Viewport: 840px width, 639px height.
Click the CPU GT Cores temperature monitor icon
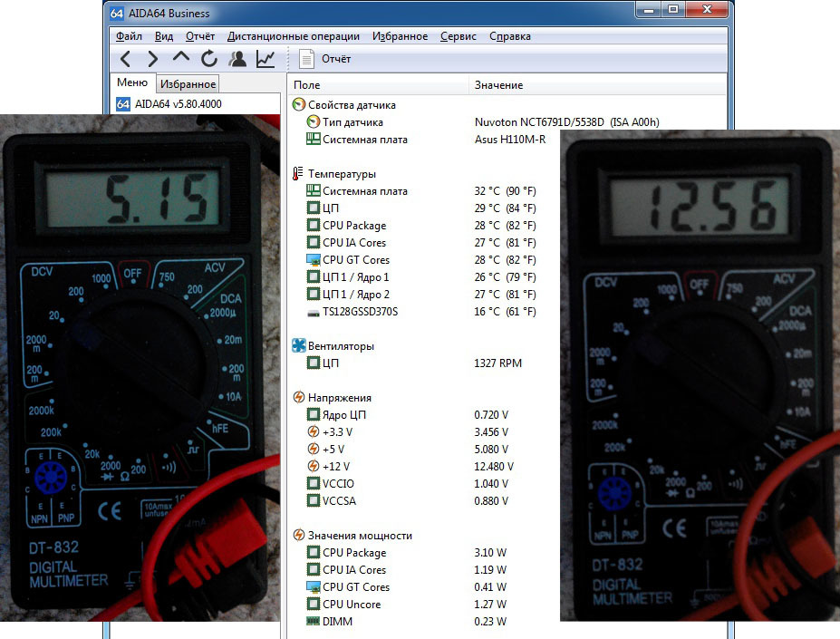click(x=314, y=259)
